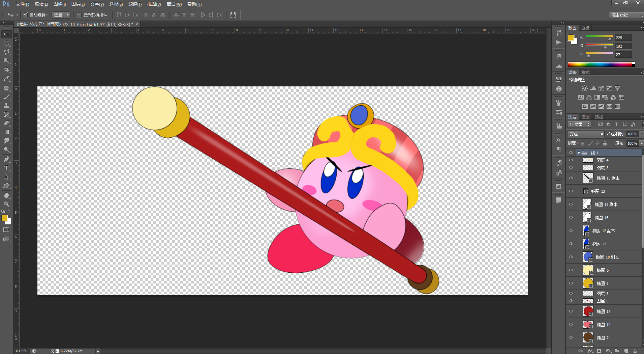Select the Hand tool
Image resolution: width=644 pixels, height=354 pixels.
(6, 195)
